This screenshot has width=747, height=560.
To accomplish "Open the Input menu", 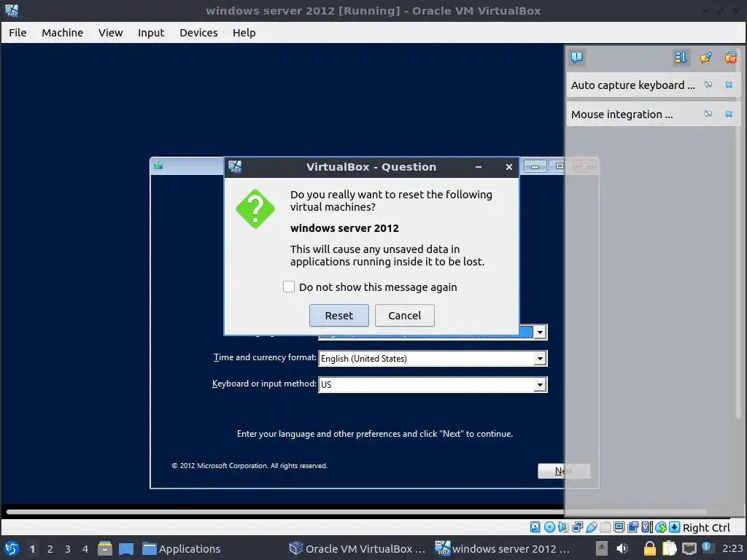I will (x=151, y=32).
